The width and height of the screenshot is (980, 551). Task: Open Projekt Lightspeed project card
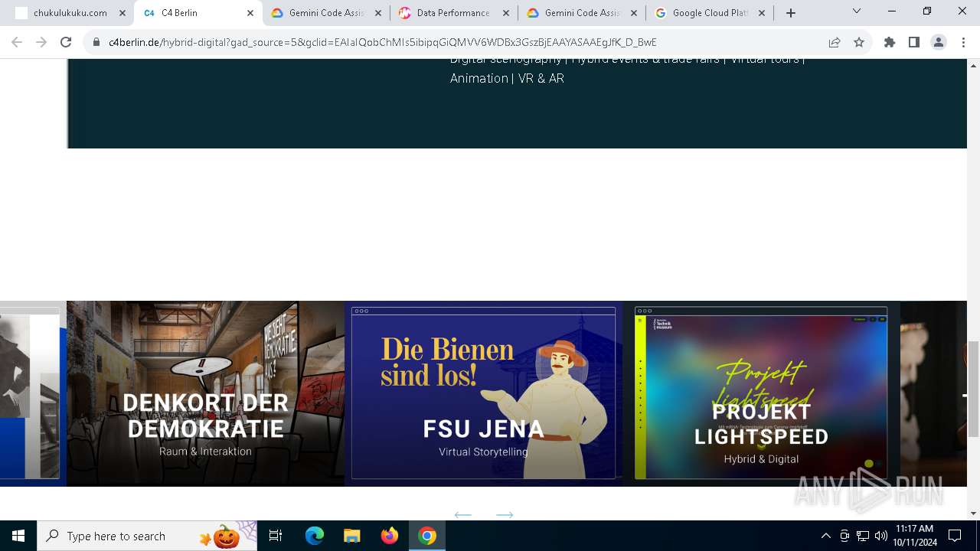click(x=761, y=393)
